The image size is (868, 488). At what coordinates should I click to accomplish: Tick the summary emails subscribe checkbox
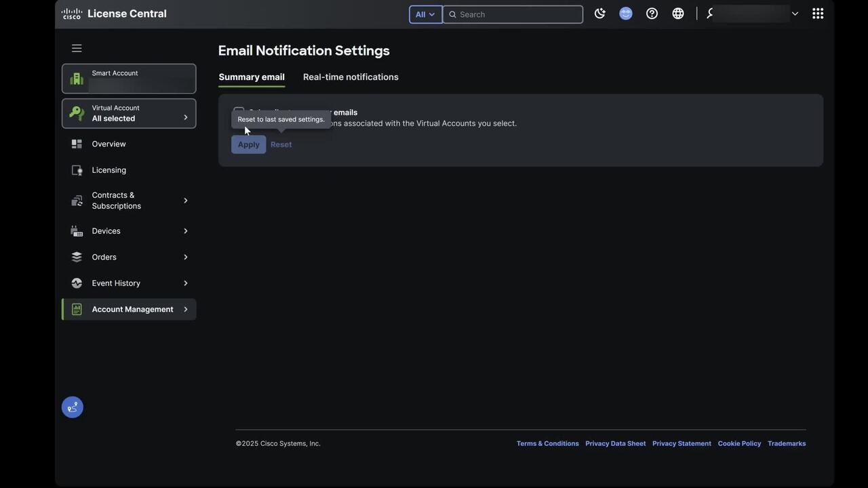[238, 110]
